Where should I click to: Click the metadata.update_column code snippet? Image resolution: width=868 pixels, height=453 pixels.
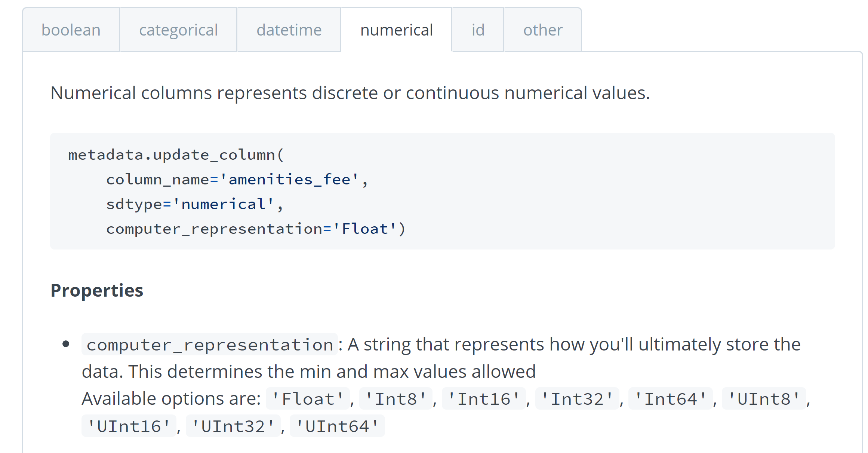click(x=176, y=154)
